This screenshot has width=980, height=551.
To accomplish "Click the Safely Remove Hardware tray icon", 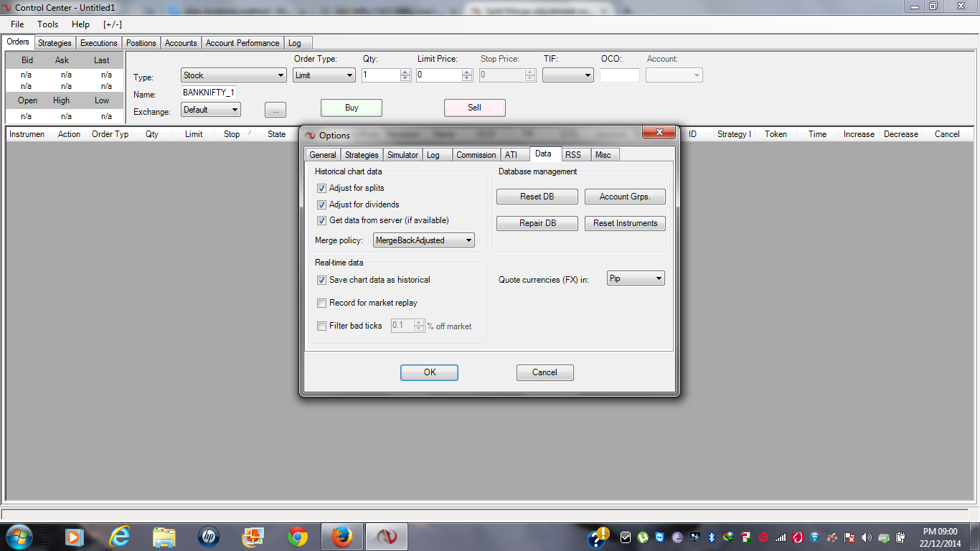I will [x=884, y=537].
